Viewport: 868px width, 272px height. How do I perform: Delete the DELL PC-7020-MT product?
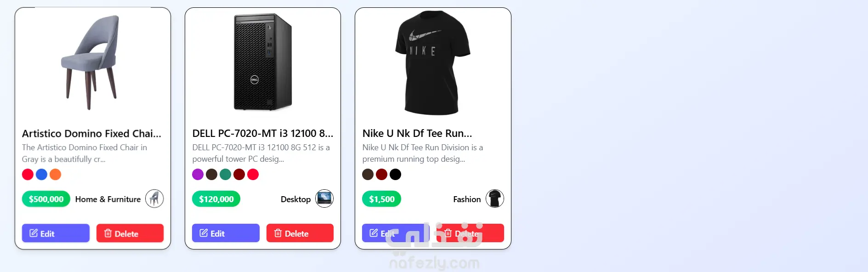[300, 233]
